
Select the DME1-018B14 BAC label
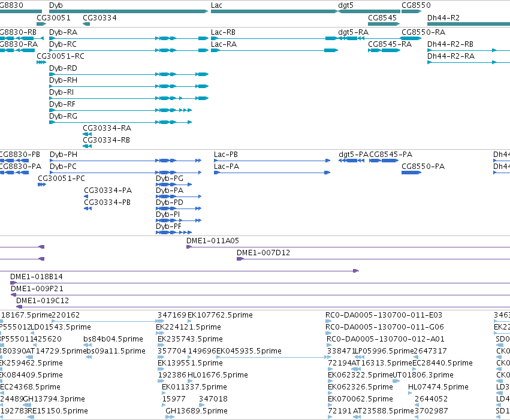pyautogui.click(x=37, y=277)
